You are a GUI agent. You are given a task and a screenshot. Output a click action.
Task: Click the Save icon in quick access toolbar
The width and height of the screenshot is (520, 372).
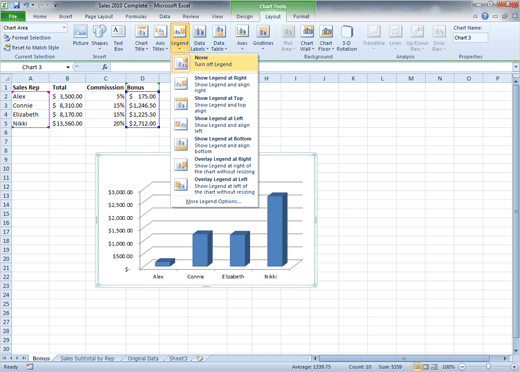coord(16,5)
